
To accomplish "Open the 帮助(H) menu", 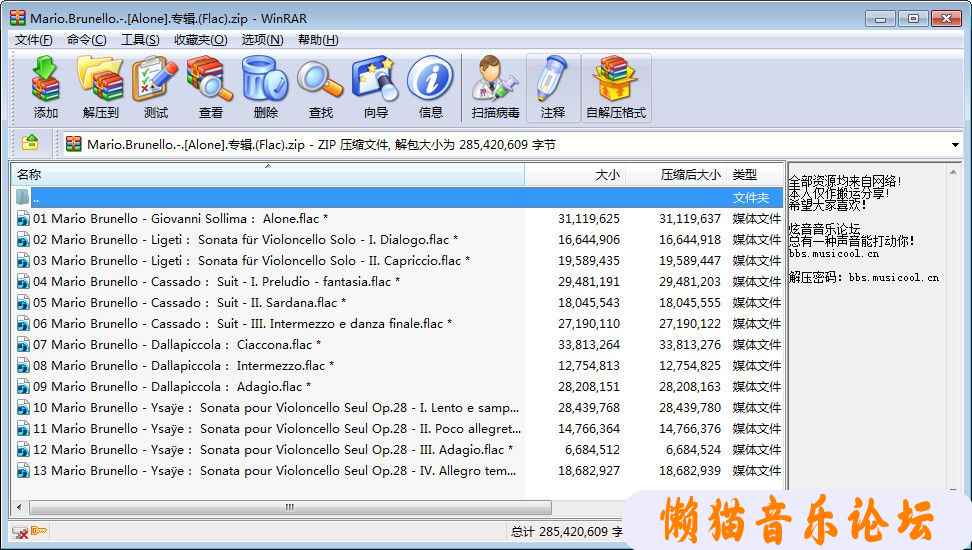I will (318, 40).
